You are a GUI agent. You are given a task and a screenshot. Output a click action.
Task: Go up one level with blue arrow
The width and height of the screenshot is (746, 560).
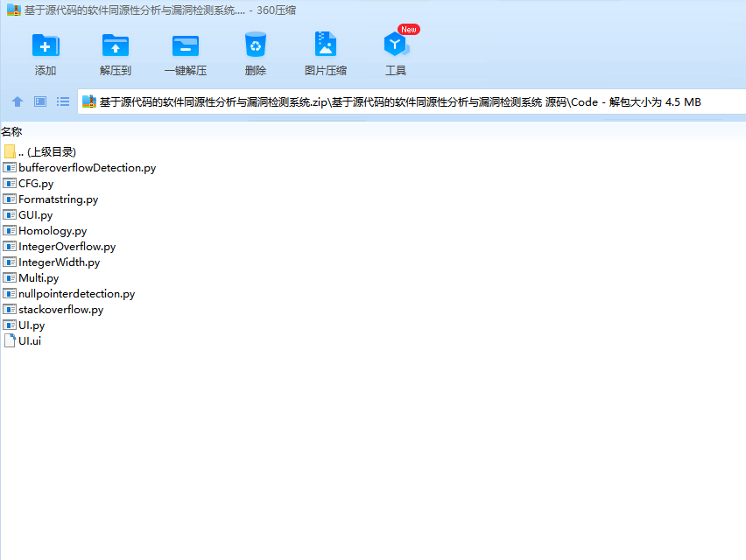tap(18, 101)
